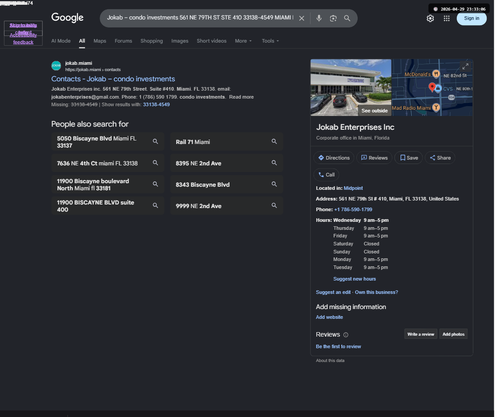
Task: Click magnifier icon beside Rail 71 Miami
Action: 274,141
